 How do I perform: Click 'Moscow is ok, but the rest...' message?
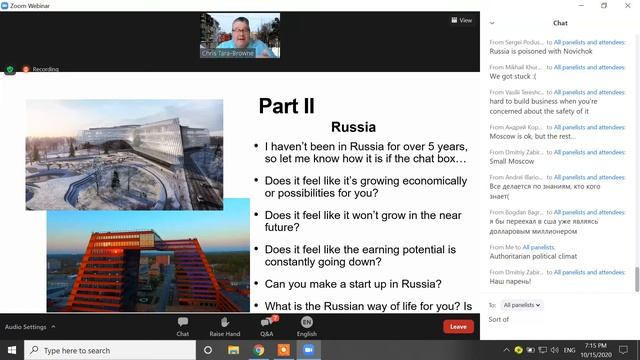[x=532, y=136]
